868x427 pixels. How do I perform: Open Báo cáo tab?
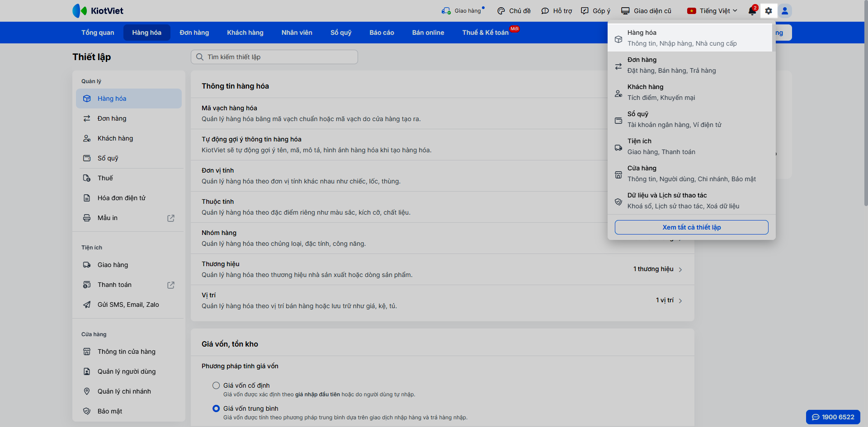(x=382, y=33)
